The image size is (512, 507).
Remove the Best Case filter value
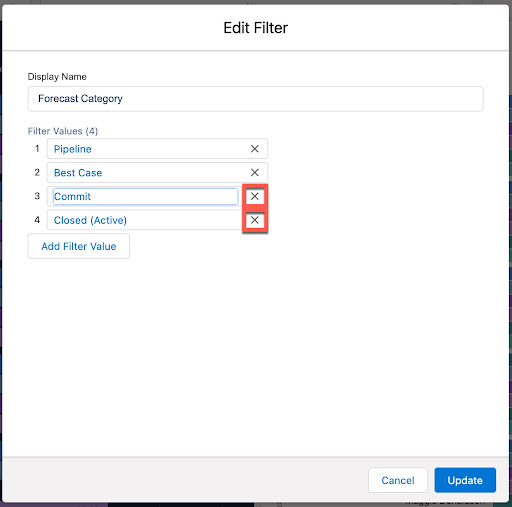[x=255, y=172]
